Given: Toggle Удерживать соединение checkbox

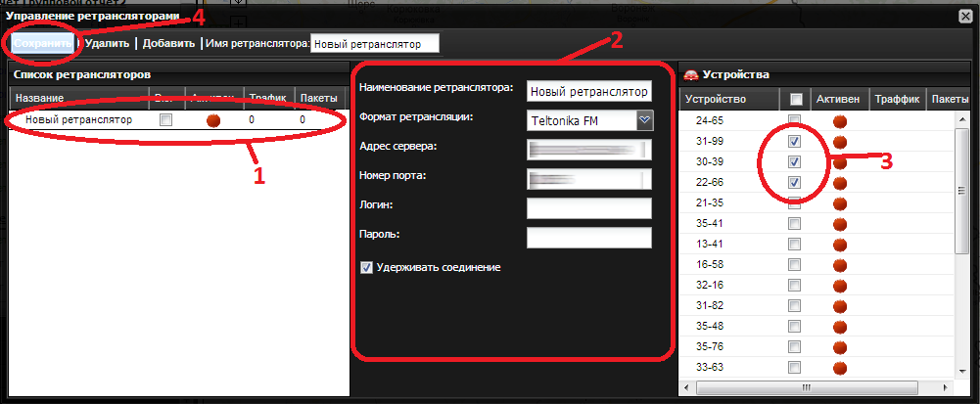Looking at the screenshot, I should (x=367, y=266).
